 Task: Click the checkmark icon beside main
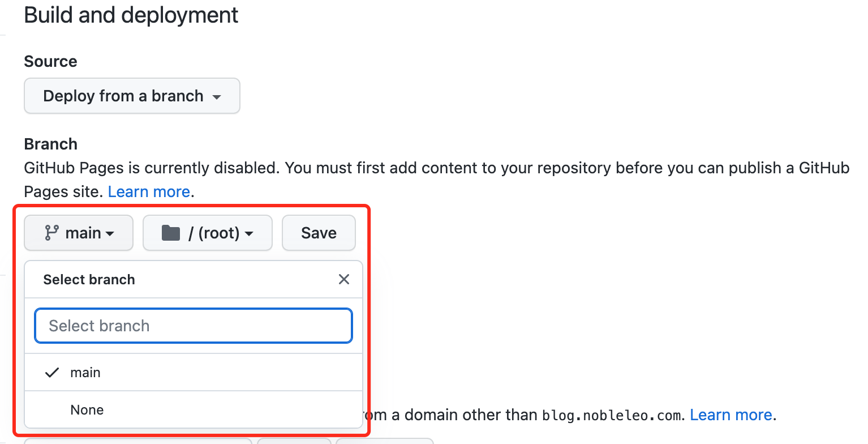[52, 373]
